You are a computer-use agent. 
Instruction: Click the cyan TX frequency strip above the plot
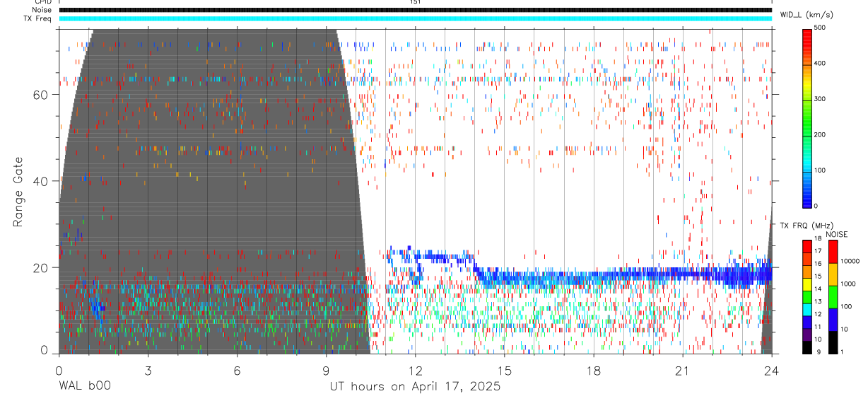pos(415,18)
